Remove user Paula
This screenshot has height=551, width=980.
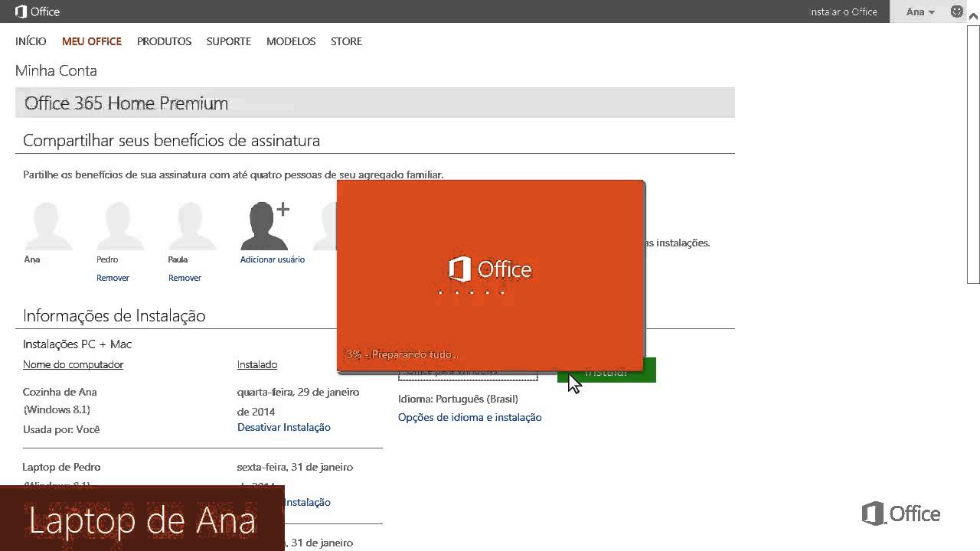pos(185,278)
